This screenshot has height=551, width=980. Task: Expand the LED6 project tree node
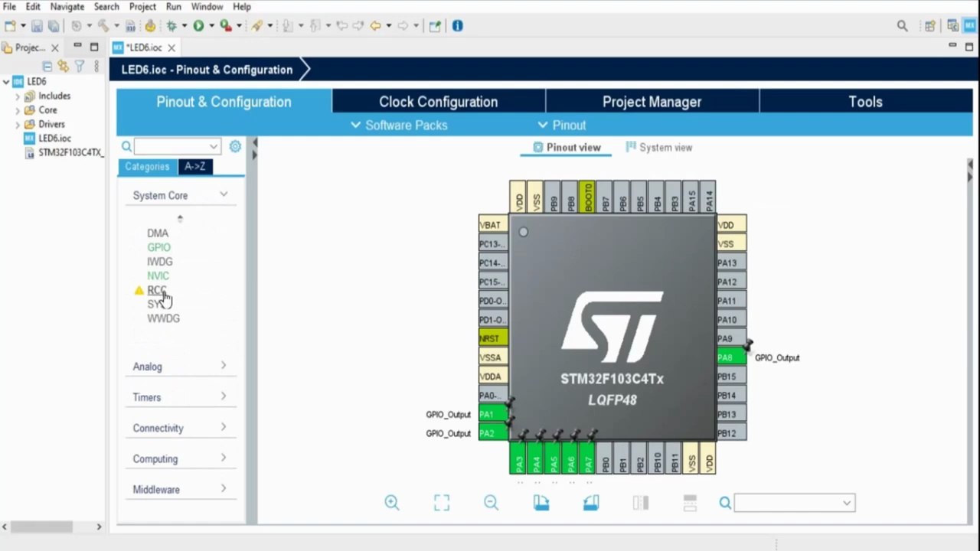click(x=6, y=81)
